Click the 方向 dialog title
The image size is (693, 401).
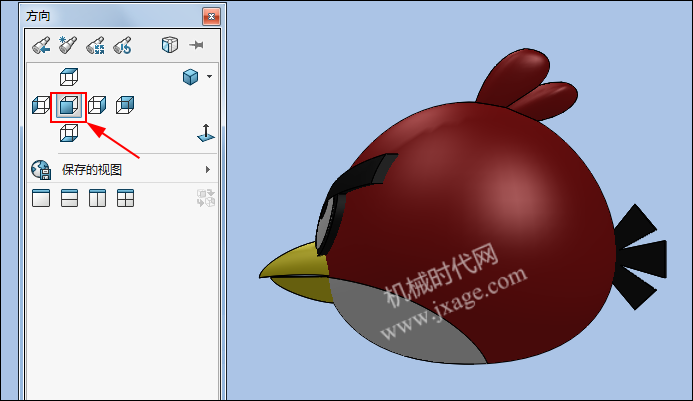click(x=38, y=16)
